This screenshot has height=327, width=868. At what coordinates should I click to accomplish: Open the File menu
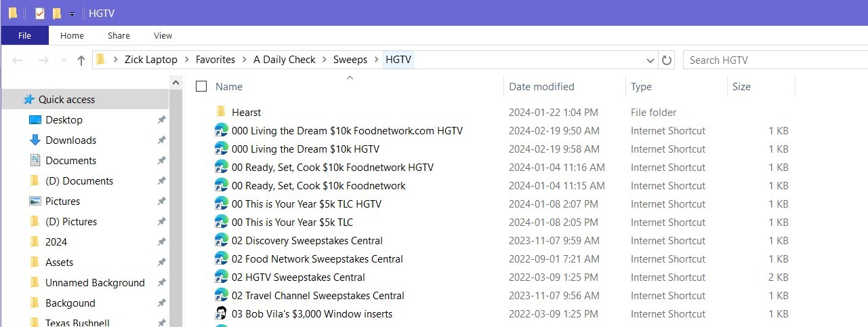[24, 35]
